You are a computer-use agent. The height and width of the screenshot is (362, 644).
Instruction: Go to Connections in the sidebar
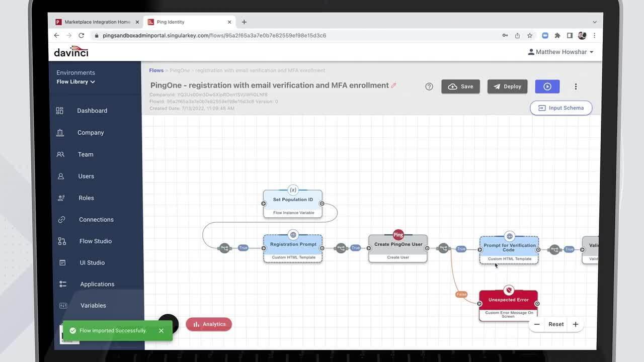click(96, 220)
